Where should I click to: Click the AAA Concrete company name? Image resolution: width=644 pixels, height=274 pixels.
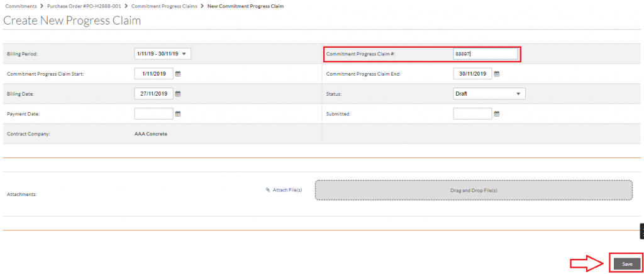[151, 134]
